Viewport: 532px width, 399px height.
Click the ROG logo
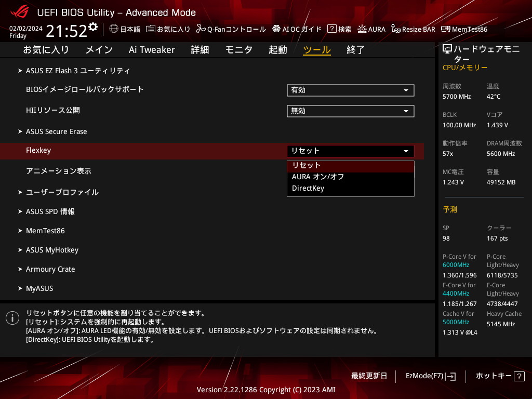pyautogui.click(x=20, y=11)
